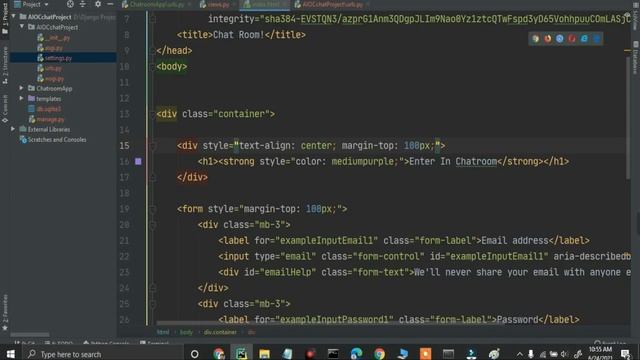Click the yellow warning stripe marker on scrollbar
The width and height of the screenshot is (640, 360).
(627, 51)
